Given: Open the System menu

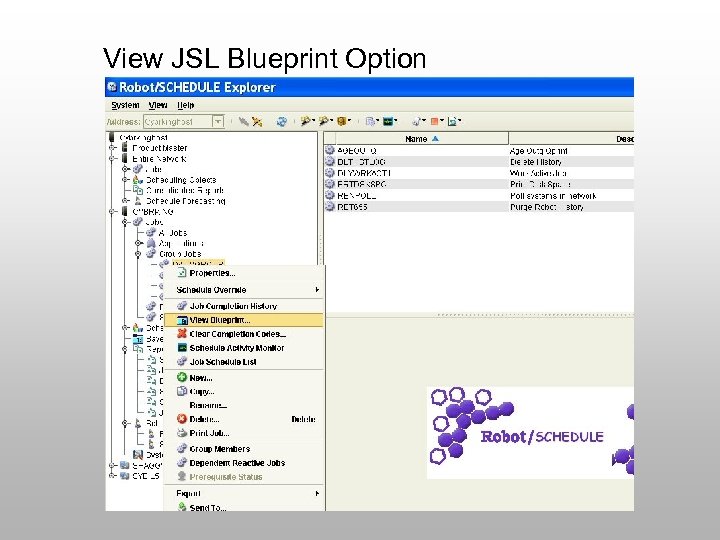Looking at the screenshot, I should pos(125,105).
